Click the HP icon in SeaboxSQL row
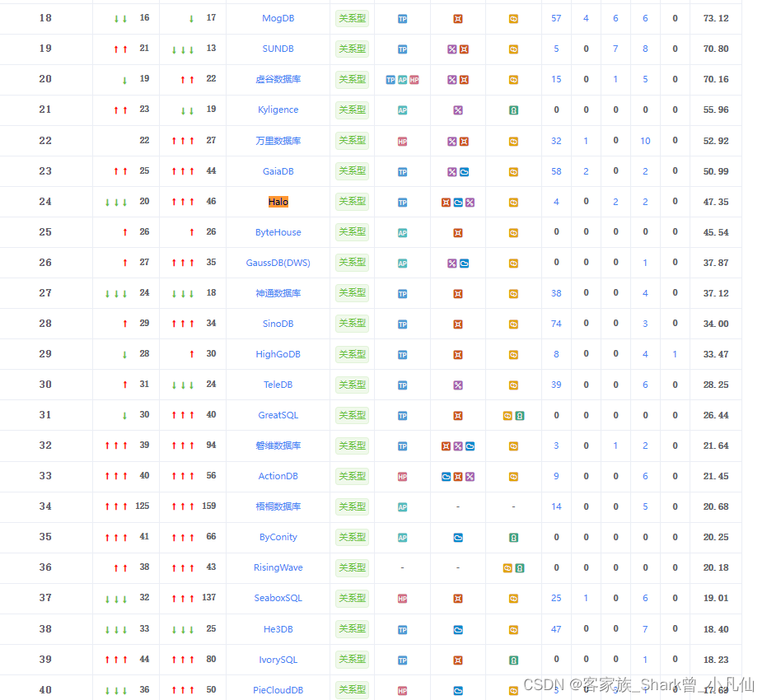767x700 pixels. [x=403, y=599]
